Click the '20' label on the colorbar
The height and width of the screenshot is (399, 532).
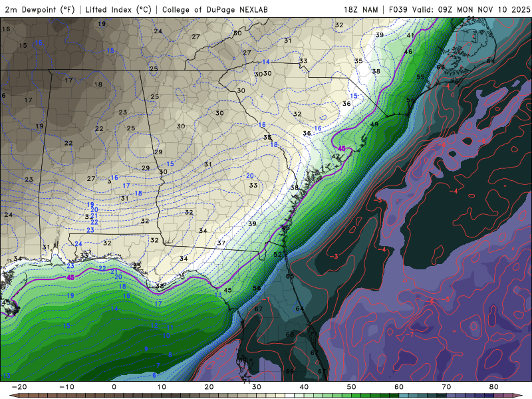click(209, 387)
